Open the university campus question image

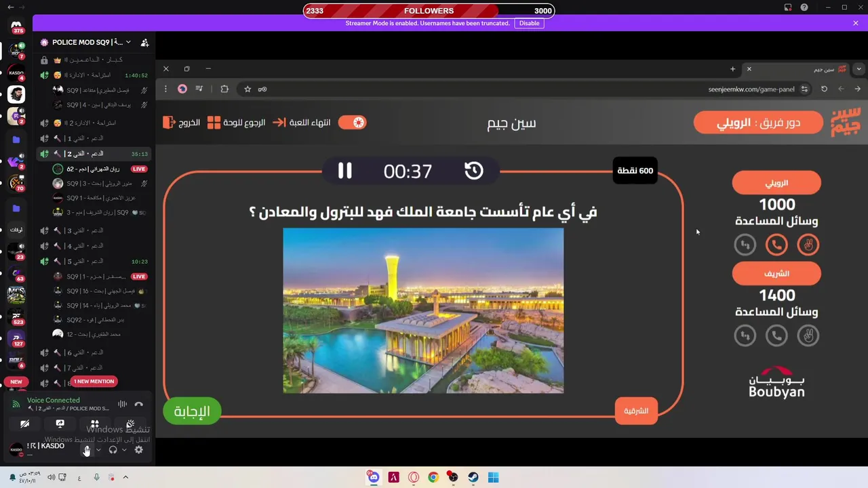click(423, 310)
